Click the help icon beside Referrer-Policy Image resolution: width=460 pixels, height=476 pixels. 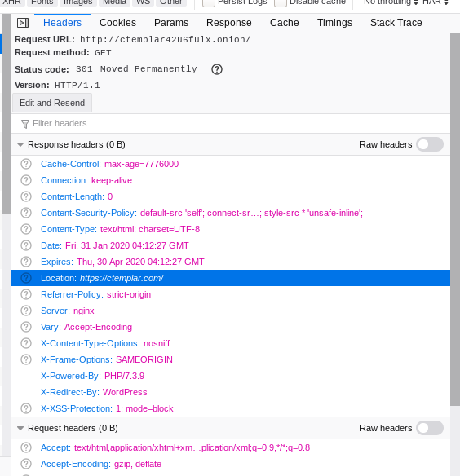coord(26,294)
